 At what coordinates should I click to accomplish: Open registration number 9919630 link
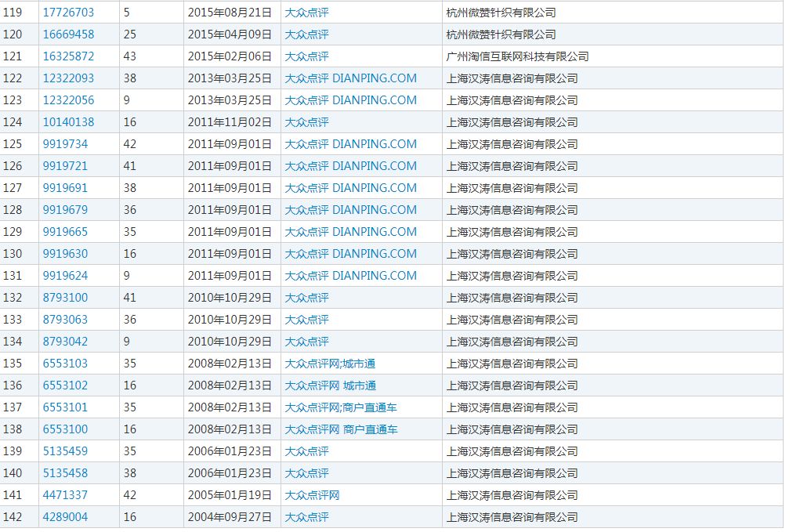coord(65,254)
